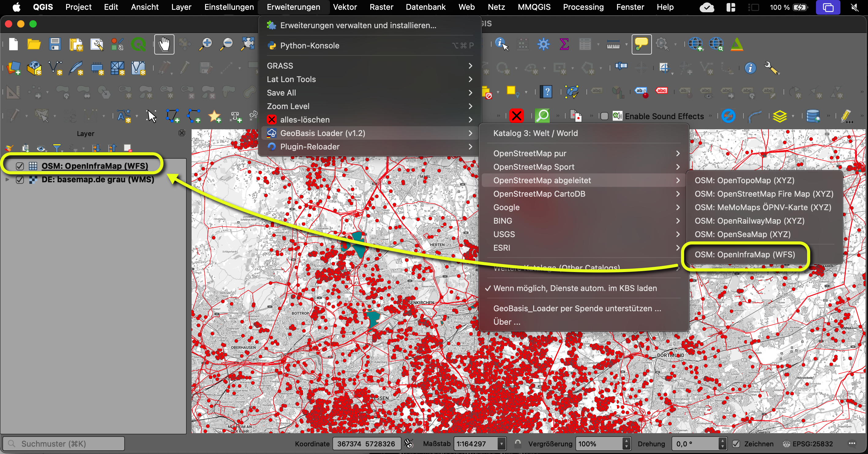Choose Erweiterungen verwalten und installieren
Image resolution: width=868 pixels, height=454 pixels.
(370, 25)
